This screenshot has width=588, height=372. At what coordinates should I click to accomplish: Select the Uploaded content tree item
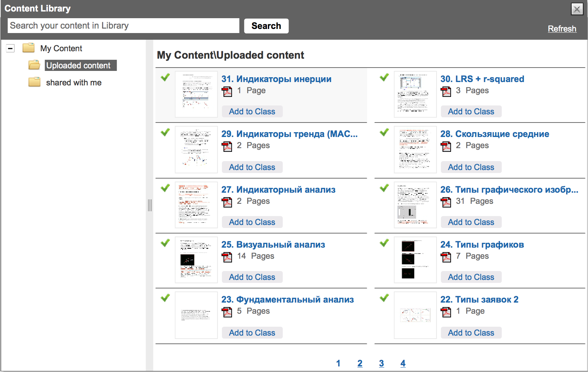click(x=78, y=65)
